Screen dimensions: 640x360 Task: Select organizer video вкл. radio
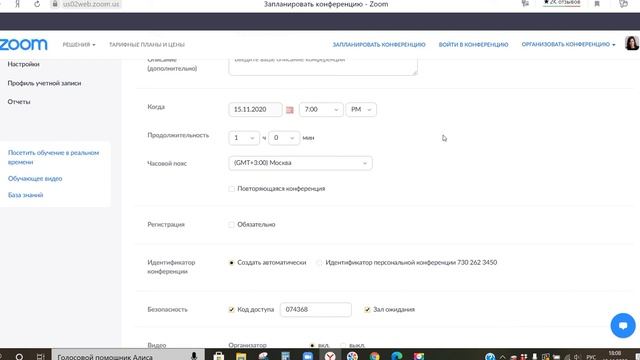point(312,345)
